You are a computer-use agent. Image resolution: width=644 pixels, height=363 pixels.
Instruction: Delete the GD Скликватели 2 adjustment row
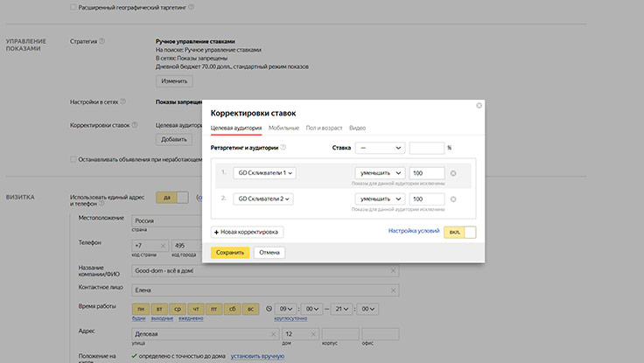[x=453, y=199]
